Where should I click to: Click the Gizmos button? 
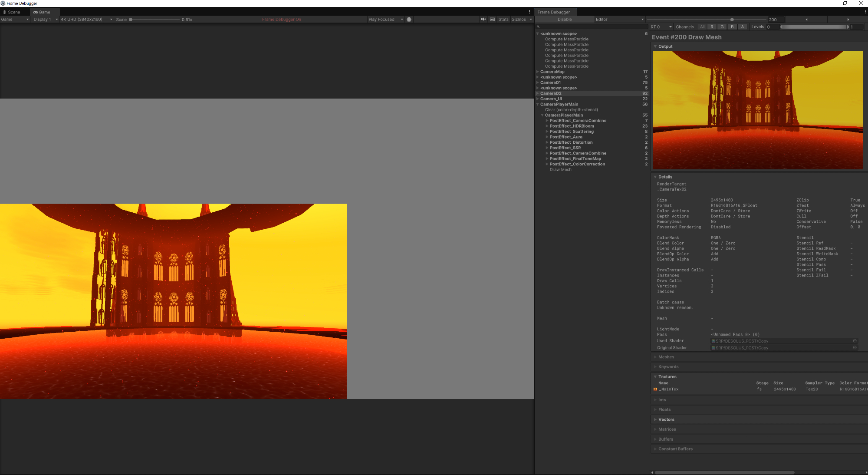[x=518, y=20]
